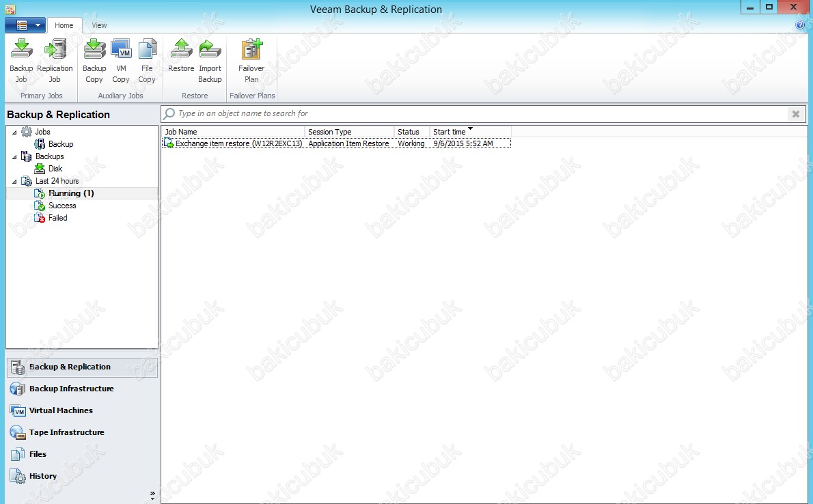The width and height of the screenshot is (813, 504).
Task: Select the Last 24 hours node
Action: tap(57, 181)
